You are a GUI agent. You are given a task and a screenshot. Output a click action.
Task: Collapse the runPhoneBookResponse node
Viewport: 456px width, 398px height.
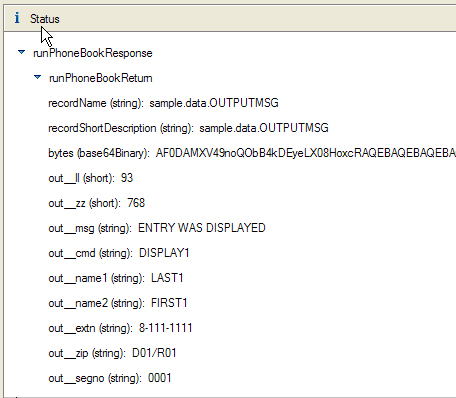click(21, 52)
